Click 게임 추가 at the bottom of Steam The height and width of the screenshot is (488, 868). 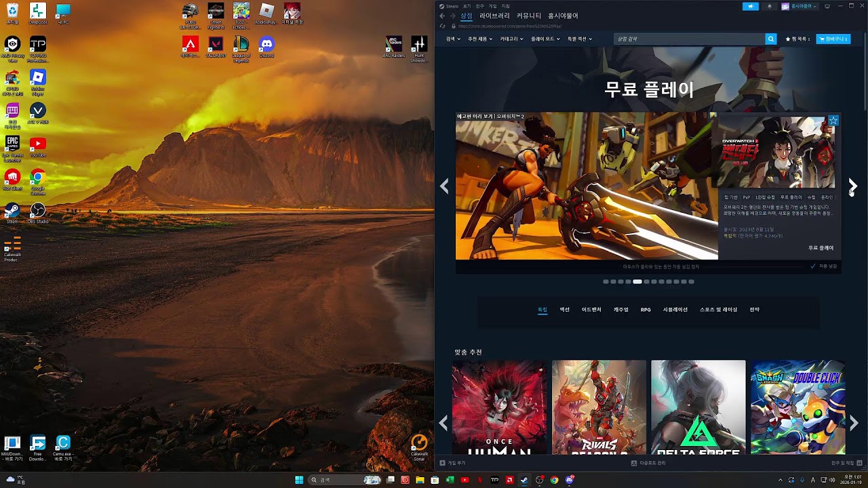(x=453, y=463)
